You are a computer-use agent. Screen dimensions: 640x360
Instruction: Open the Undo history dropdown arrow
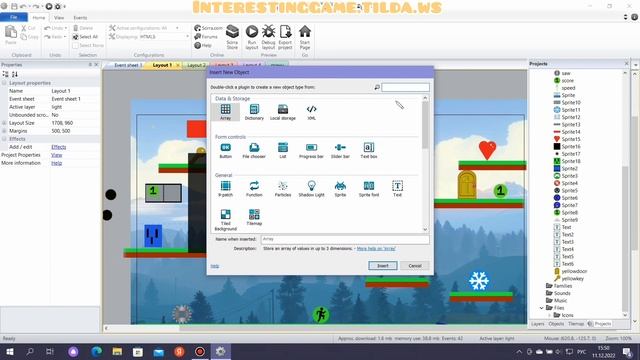66,28
